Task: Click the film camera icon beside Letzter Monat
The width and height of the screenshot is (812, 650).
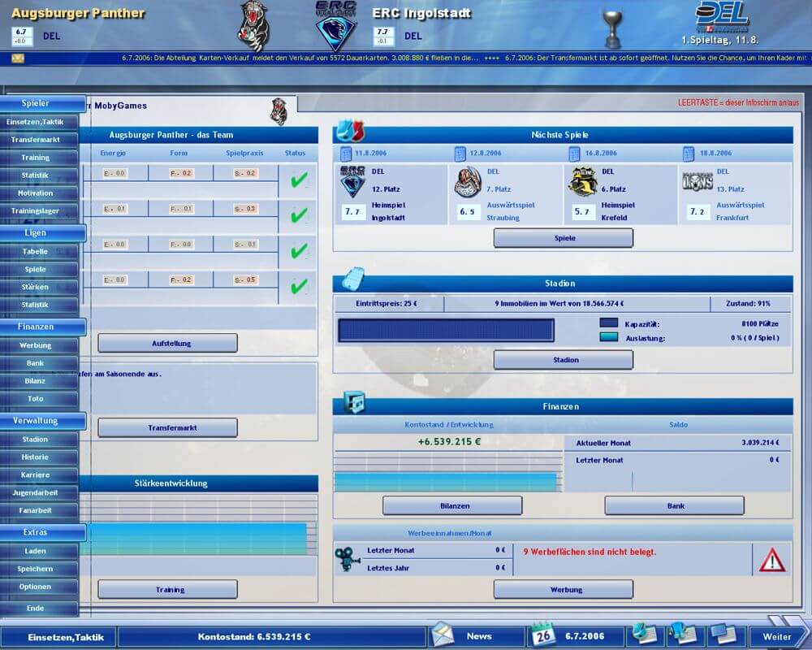Action: (347, 559)
